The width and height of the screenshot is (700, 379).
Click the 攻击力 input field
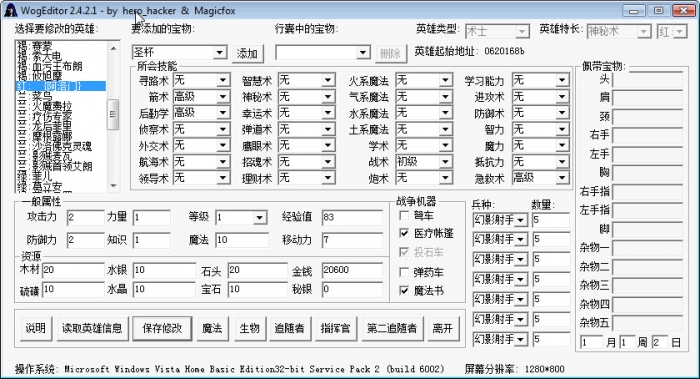click(x=86, y=218)
